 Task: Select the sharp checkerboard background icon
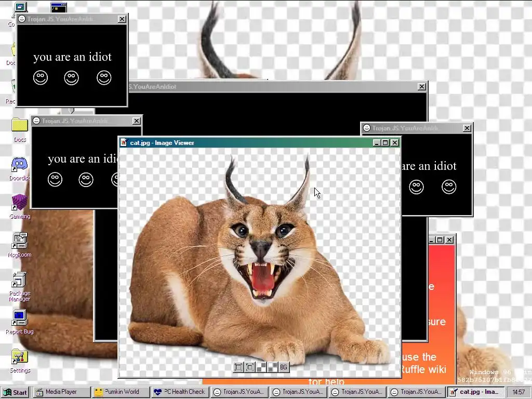(261, 367)
